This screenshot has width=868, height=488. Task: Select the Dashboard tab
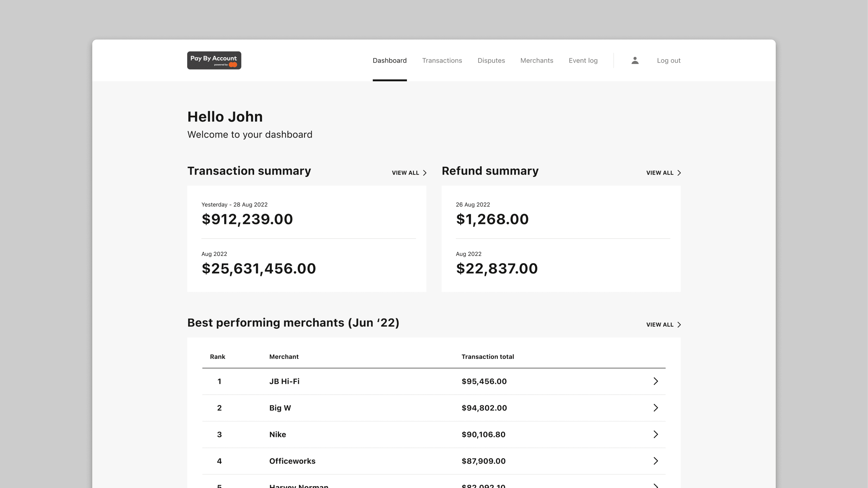point(390,61)
